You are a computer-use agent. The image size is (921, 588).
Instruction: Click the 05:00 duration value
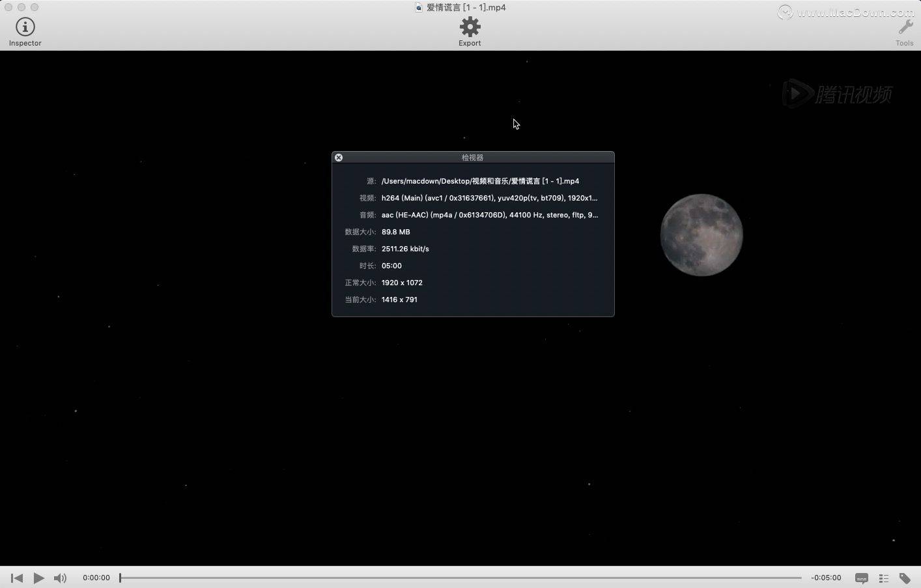pyautogui.click(x=391, y=266)
